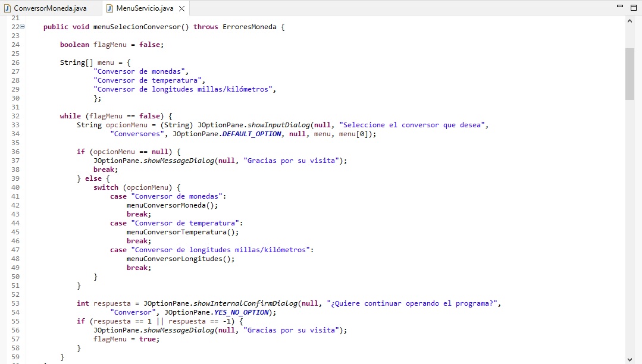Click the Java file icon on MenuServicio.java tab

click(x=109, y=8)
